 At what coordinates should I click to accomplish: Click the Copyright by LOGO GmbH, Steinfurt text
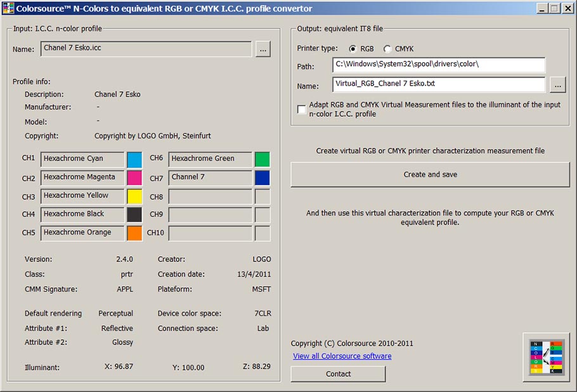pyautogui.click(x=153, y=136)
